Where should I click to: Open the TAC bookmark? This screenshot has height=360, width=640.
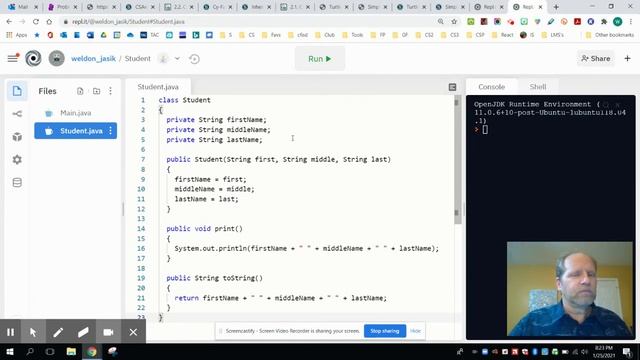pos(150,35)
